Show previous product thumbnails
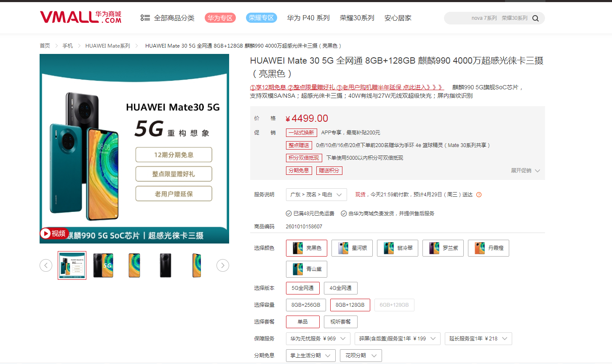Image resolution: width=612 pixels, height=364 pixels. point(46,265)
